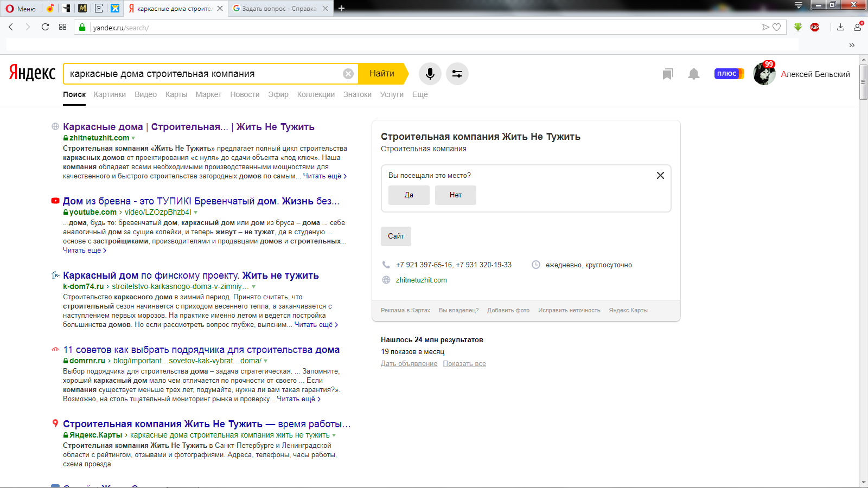Expand dropdown arrow next to Яндекс.Карты result
Viewport: 868px width, 488px height.
[334, 435]
